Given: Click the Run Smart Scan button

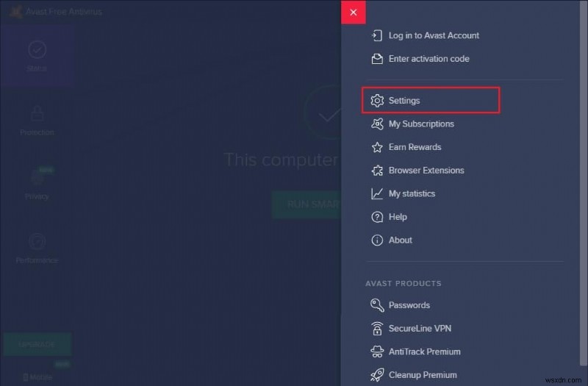Looking at the screenshot, I should [x=306, y=204].
